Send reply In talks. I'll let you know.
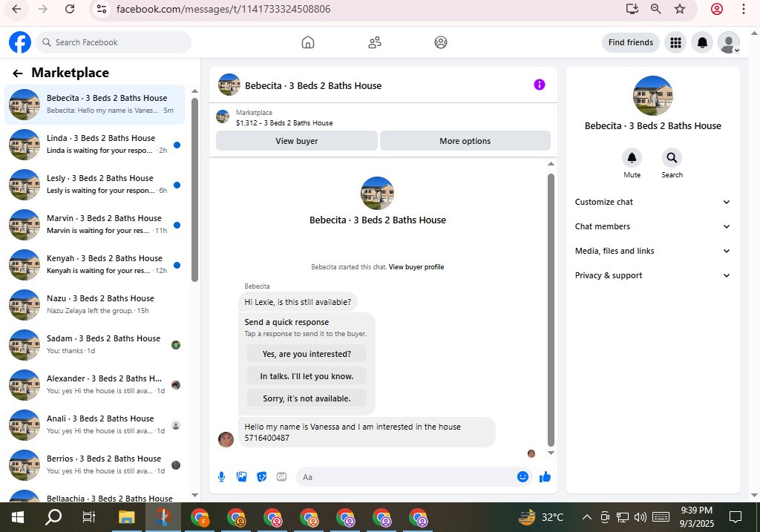Image resolution: width=760 pixels, height=532 pixels. point(307,376)
